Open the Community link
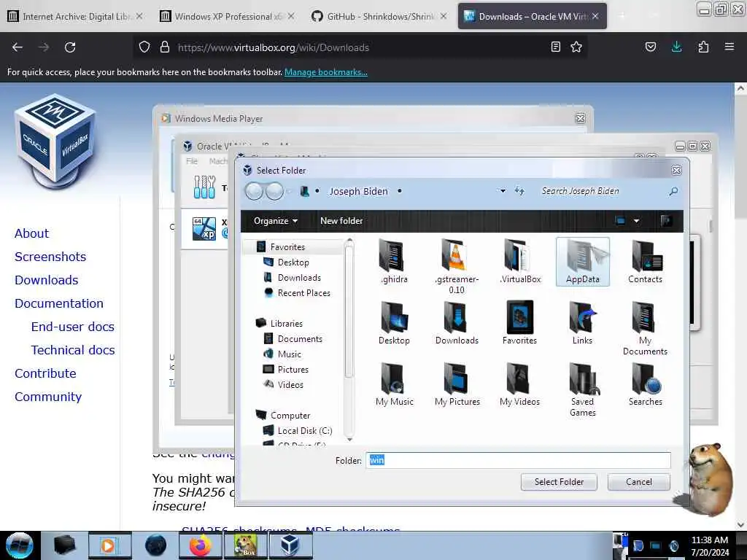This screenshot has width=747, height=560. 48,397
